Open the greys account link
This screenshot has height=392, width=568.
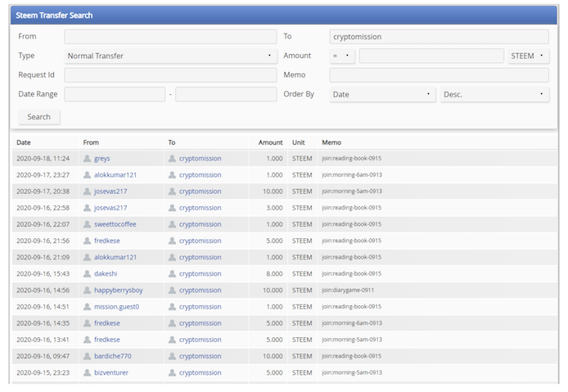click(x=101, y=158)
